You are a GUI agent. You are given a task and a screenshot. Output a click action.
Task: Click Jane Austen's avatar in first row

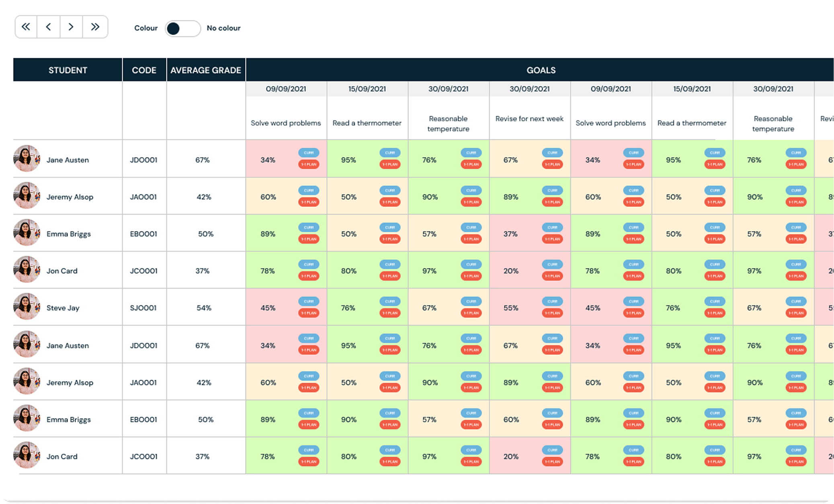point(27,159)
